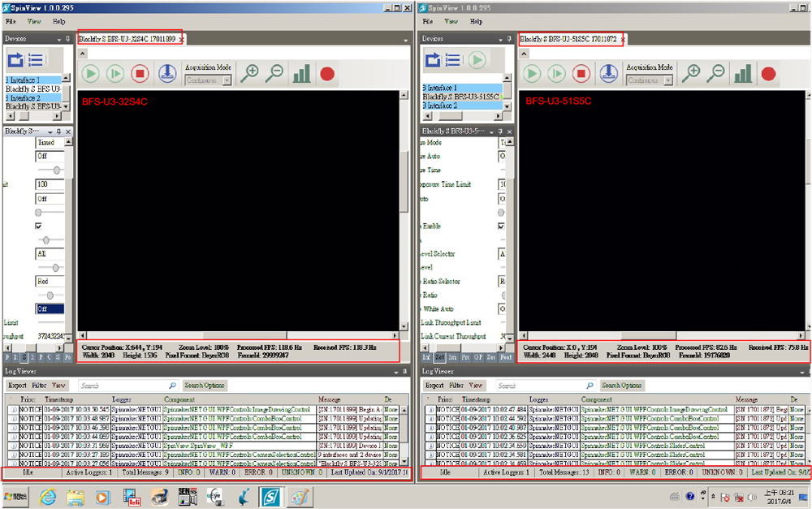Click Search Options in left Log Viewer
812x509 pixels.
coord(205,386)
